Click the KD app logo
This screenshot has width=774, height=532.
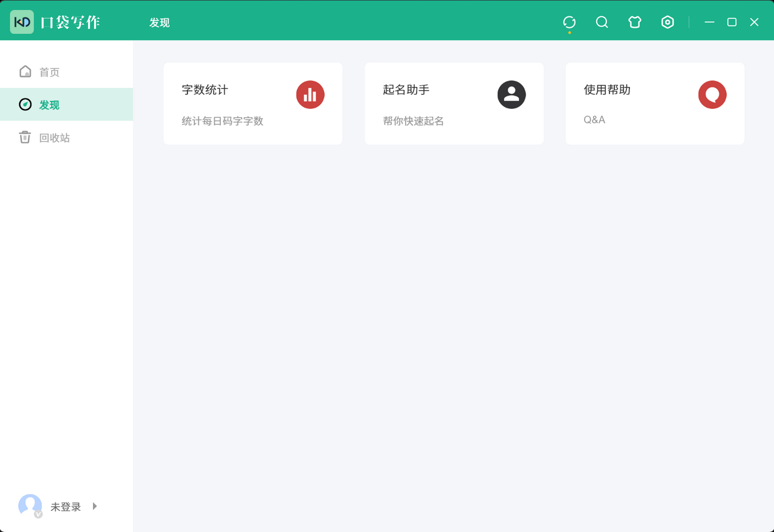point(22,21)
